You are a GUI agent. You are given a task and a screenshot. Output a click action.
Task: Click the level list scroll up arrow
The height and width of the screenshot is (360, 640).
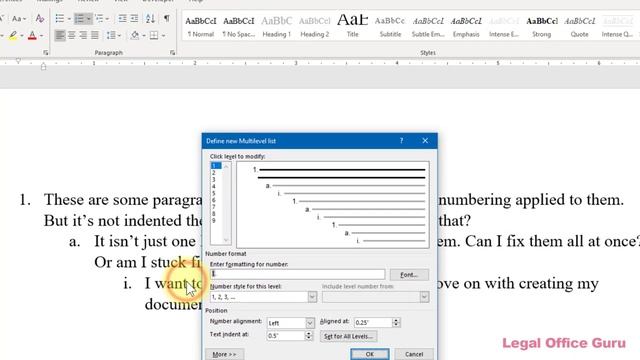227,166
